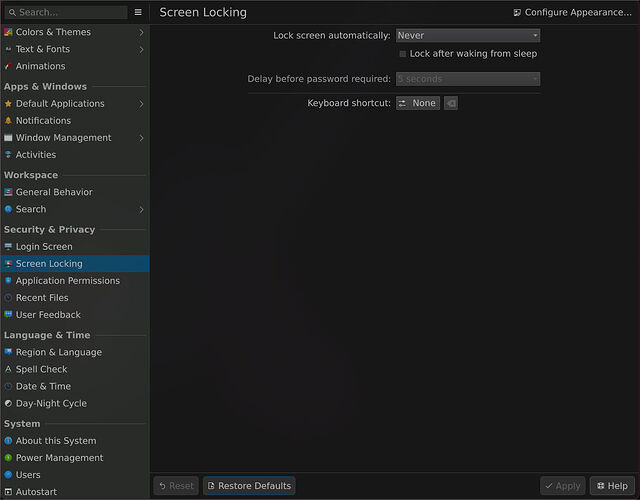Click the Animations sidebar icon
Screen dimensions: 640x500
point(8,66)
